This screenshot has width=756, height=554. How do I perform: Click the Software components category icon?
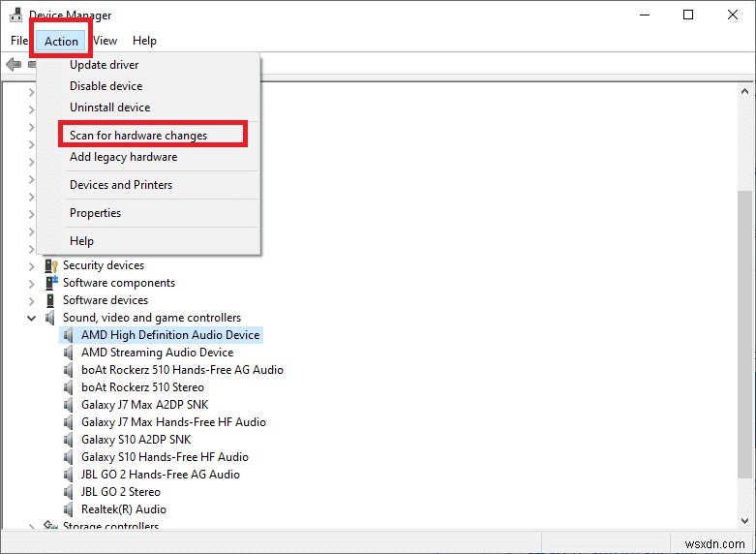51,283
